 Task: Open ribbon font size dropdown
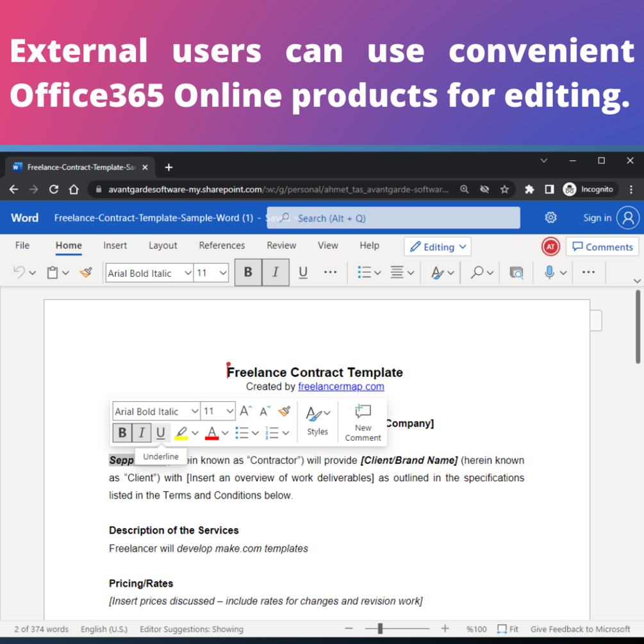point(223,273)
